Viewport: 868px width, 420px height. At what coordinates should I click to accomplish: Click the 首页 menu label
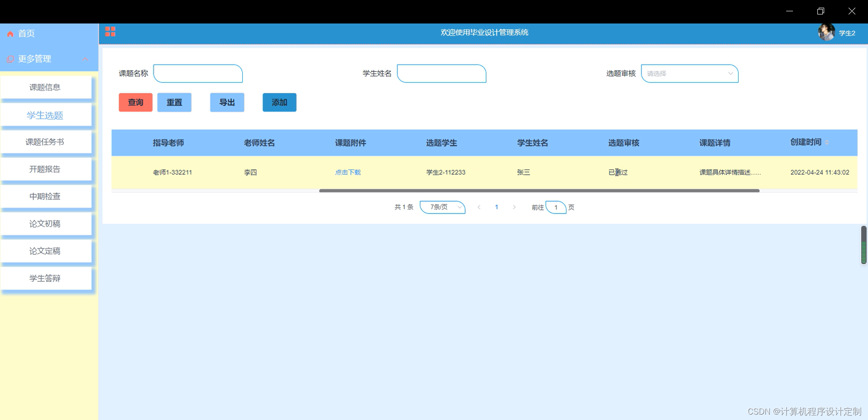pos(26,33)
